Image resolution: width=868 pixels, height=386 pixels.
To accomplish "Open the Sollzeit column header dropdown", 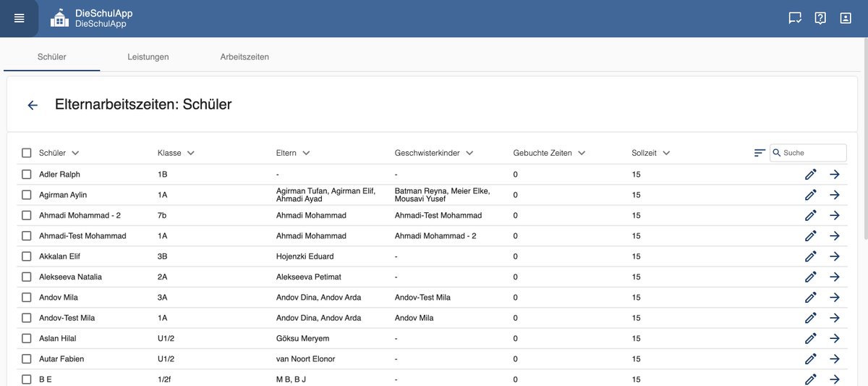I will (x=666, y=153).
